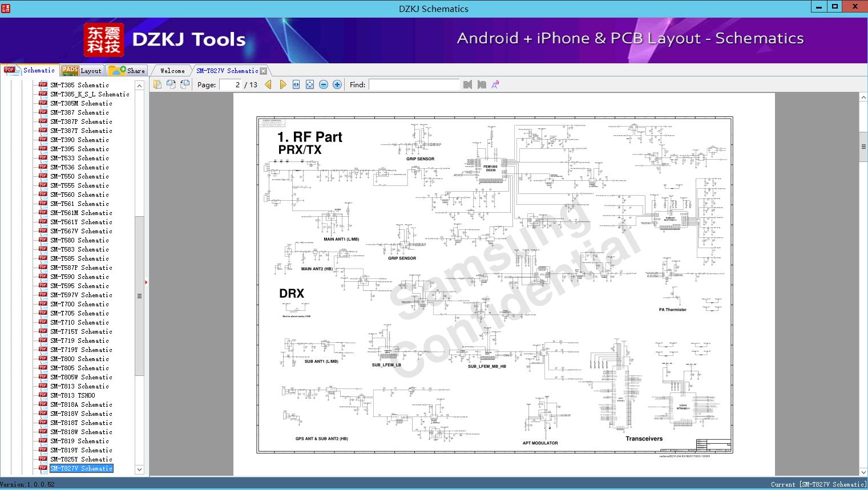Select SM-T387 Schematic

tap(79, 112)
